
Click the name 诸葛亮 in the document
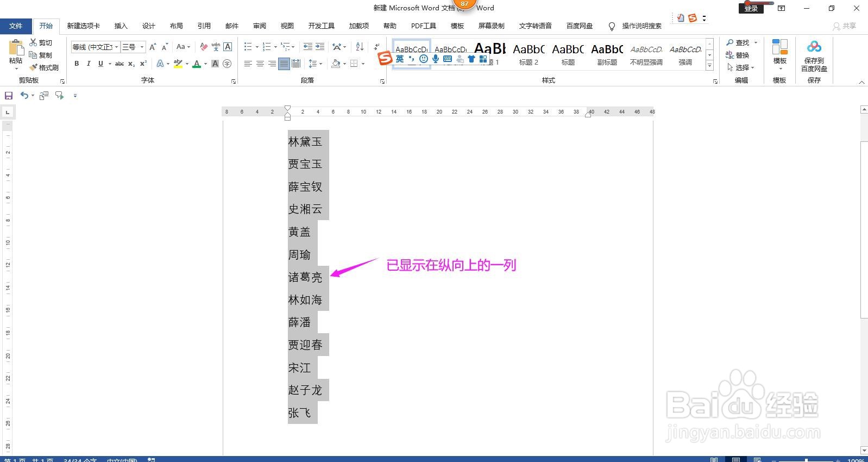[x=305, y=277]
